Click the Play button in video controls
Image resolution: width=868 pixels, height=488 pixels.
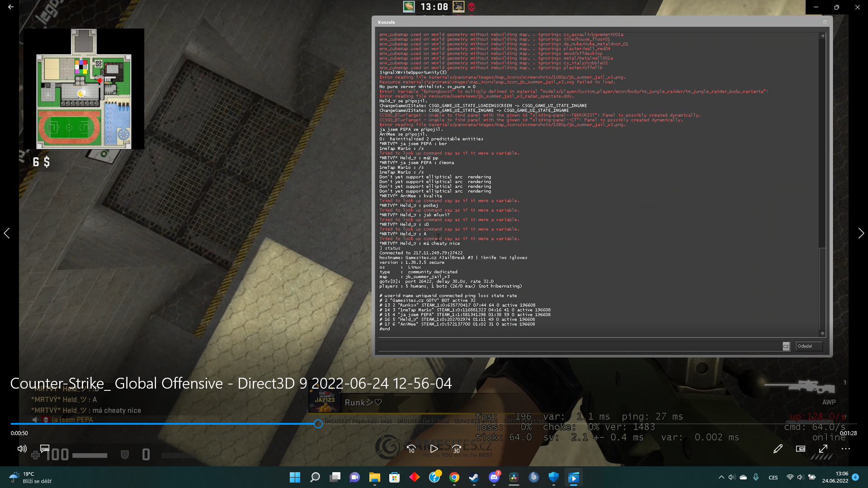[434, 449]
